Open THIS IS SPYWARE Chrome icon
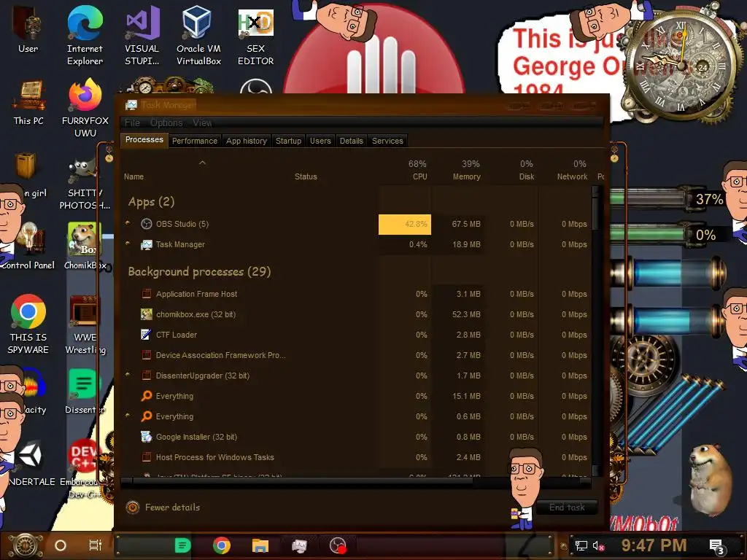The width and height of the screenshot is (747, 560). (28, 324)
